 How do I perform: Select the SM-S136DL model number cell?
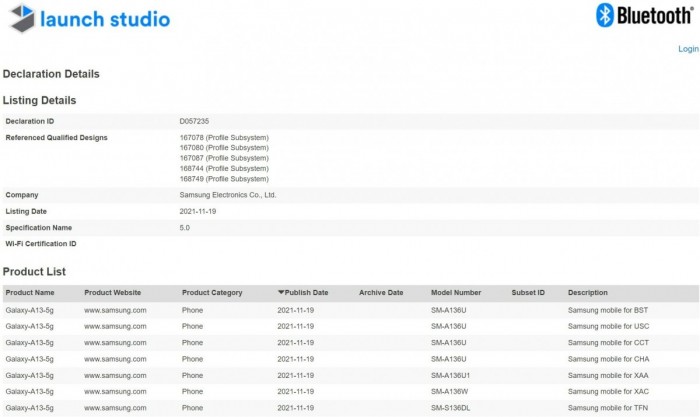pyautogui.click(x=454, y=407)
